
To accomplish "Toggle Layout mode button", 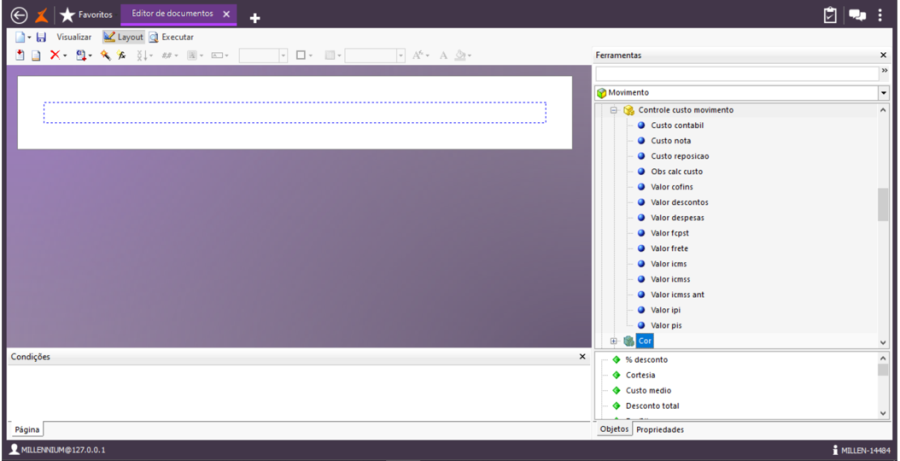I will tap(123, 37).
